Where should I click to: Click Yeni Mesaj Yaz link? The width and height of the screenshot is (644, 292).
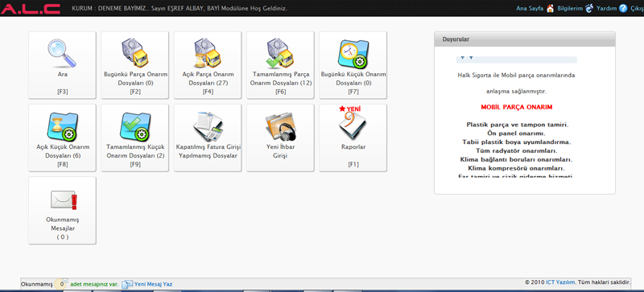[x=153, y=284]
